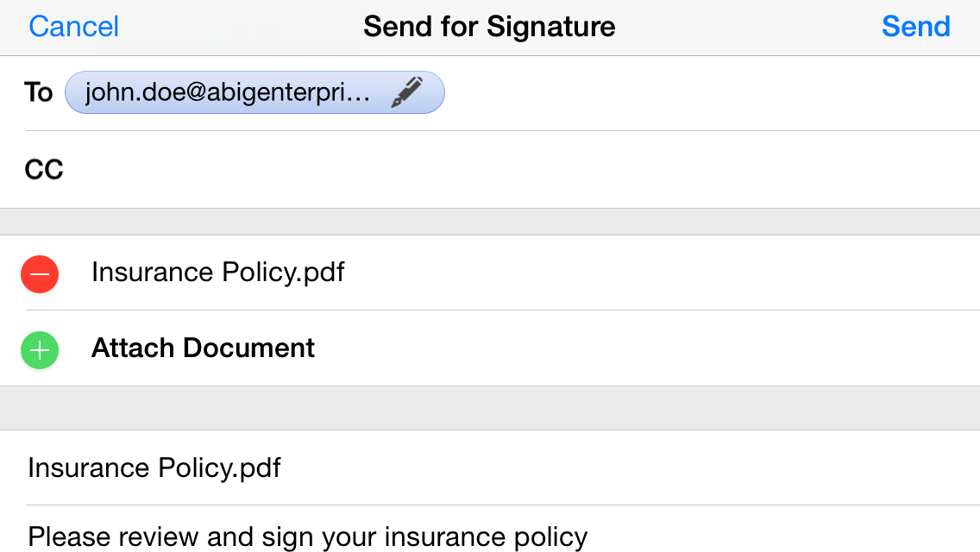980x552 pixels.
Task: Click the gray separator below the CC row
Action: tap(490, 222)
